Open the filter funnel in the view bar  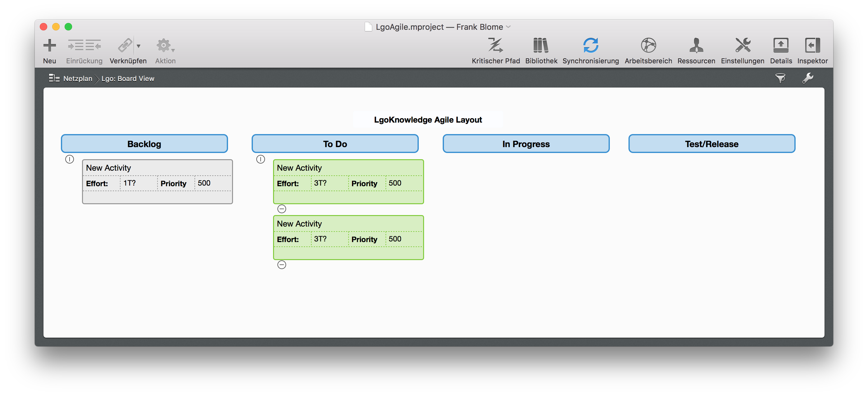coord(781,78)
